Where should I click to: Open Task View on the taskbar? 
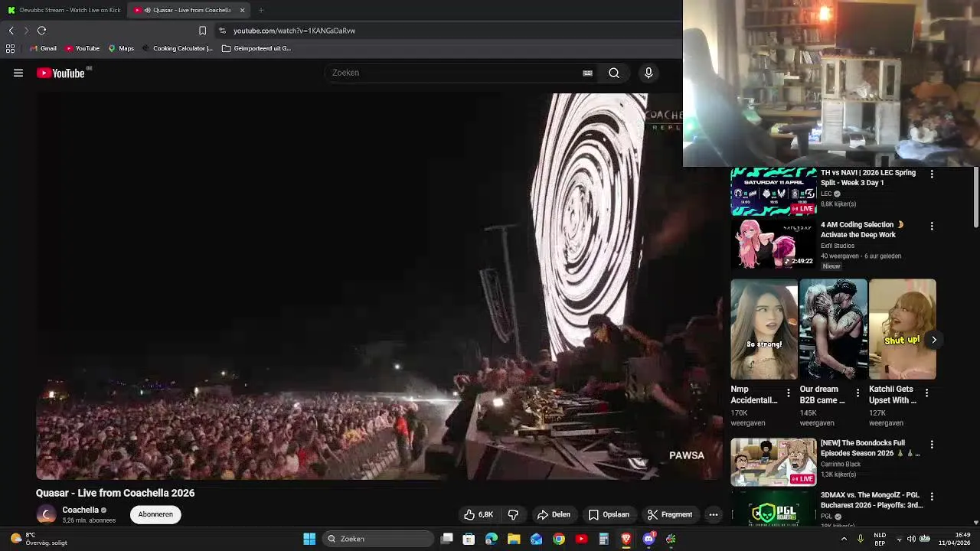pyautogui.click(x=447, y=539)
